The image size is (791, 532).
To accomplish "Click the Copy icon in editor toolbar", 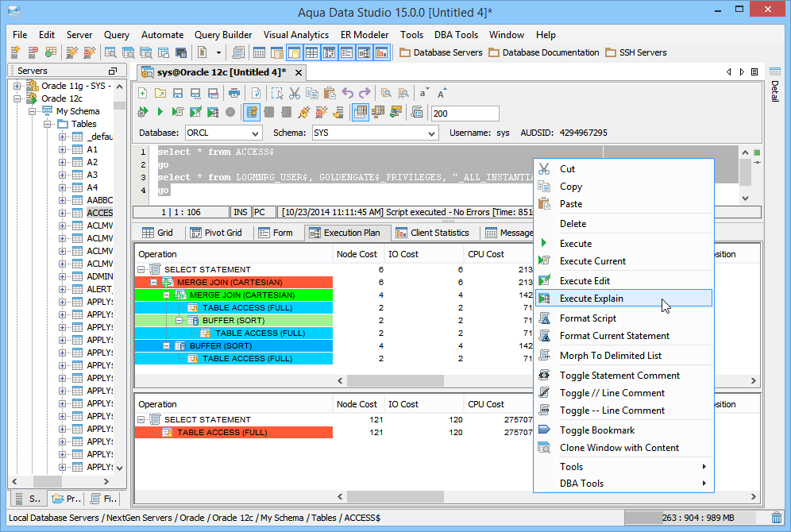I will point(312,93).
